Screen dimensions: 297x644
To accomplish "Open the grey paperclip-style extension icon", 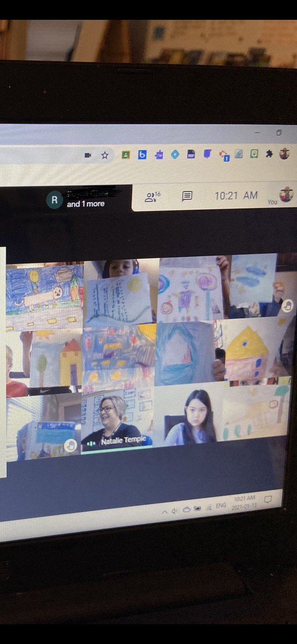I will tap(239, 154).
